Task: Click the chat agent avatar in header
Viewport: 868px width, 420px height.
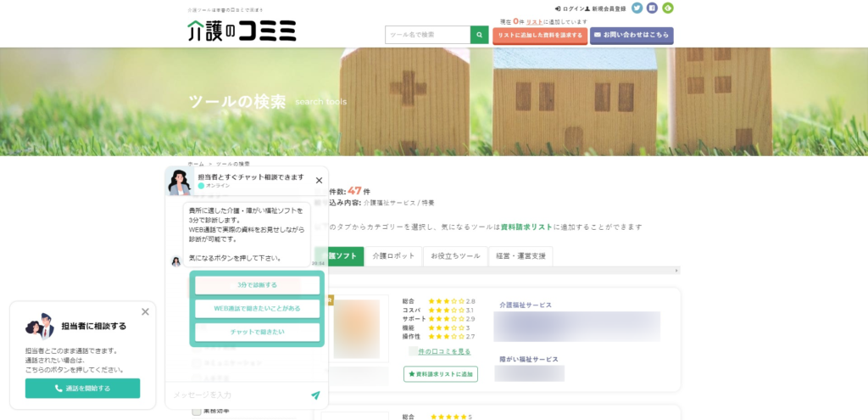Action: tap(179, 182)
